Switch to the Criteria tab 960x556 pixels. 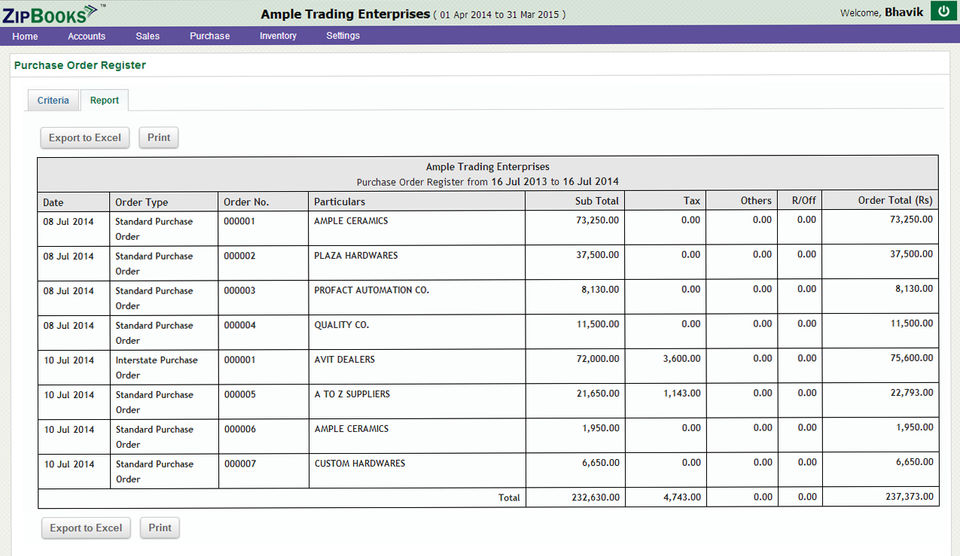(x=53, y=100)
